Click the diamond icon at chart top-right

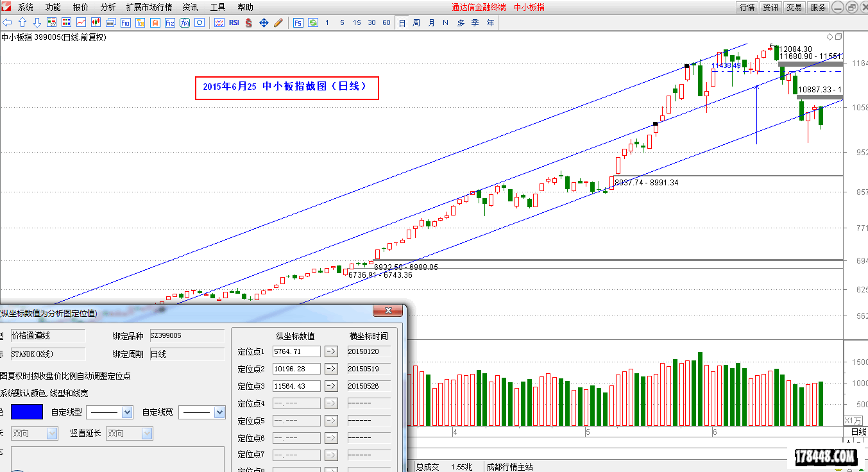(830, 37)
